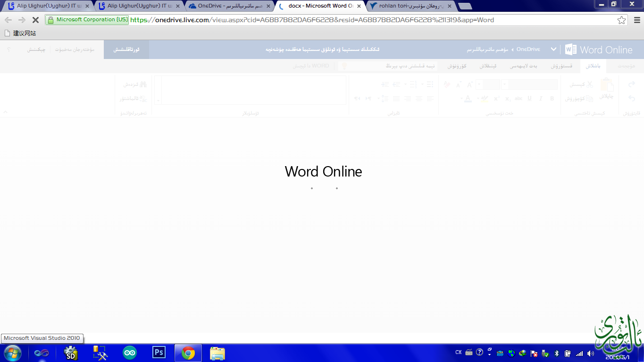Open the highlight color dropdown arrow
The image size is (644, 362).
pyautogui.click(x=478, y=98)
